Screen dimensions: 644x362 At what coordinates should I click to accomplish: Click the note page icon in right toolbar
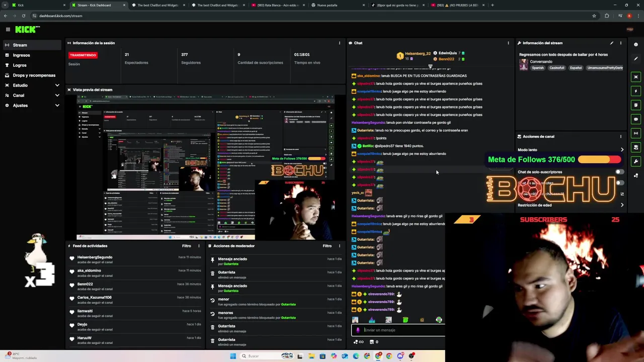[x=636, y=105]
